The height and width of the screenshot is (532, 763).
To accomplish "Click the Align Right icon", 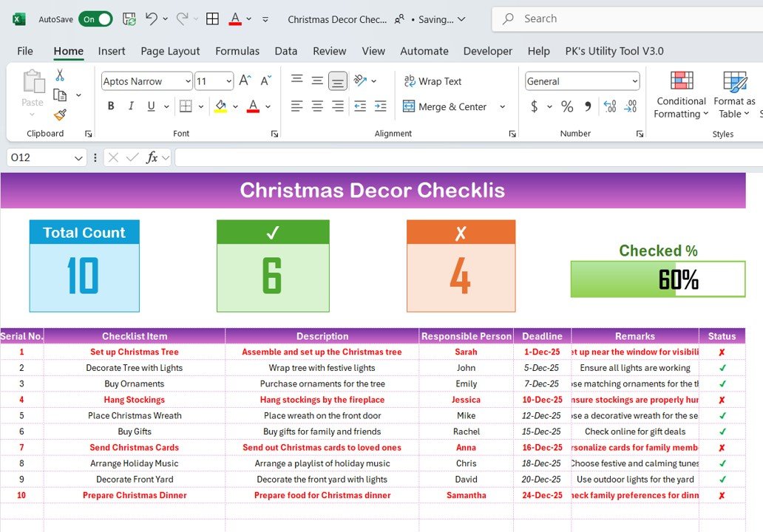I will 338,106.
